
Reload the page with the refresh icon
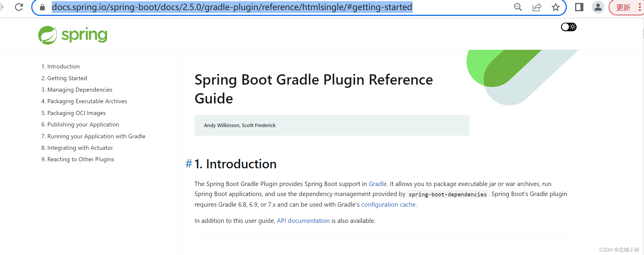[x=19, y=7]
